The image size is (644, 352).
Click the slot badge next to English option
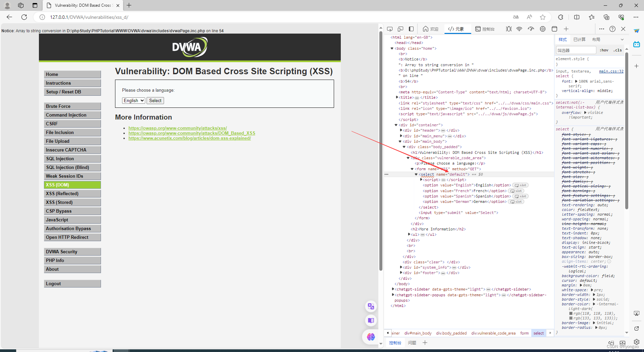click(x=520, y=185)
